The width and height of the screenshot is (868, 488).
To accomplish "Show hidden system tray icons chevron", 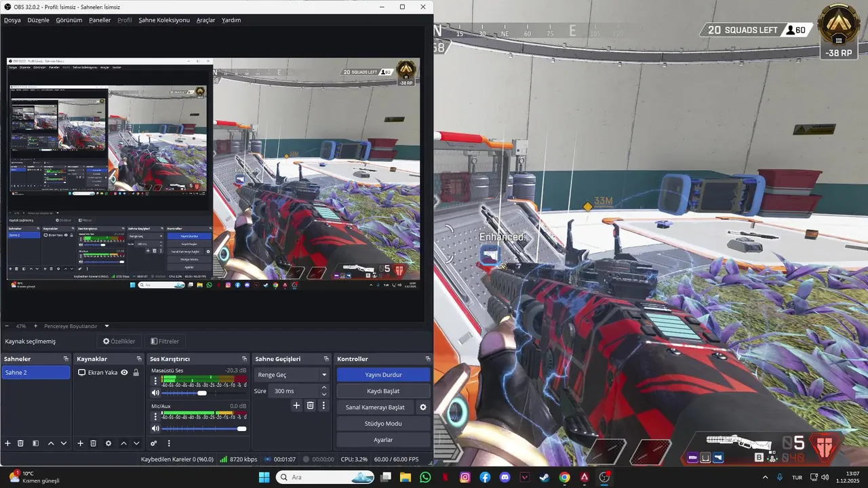I will pyautogui.click(x=766, y=477).
